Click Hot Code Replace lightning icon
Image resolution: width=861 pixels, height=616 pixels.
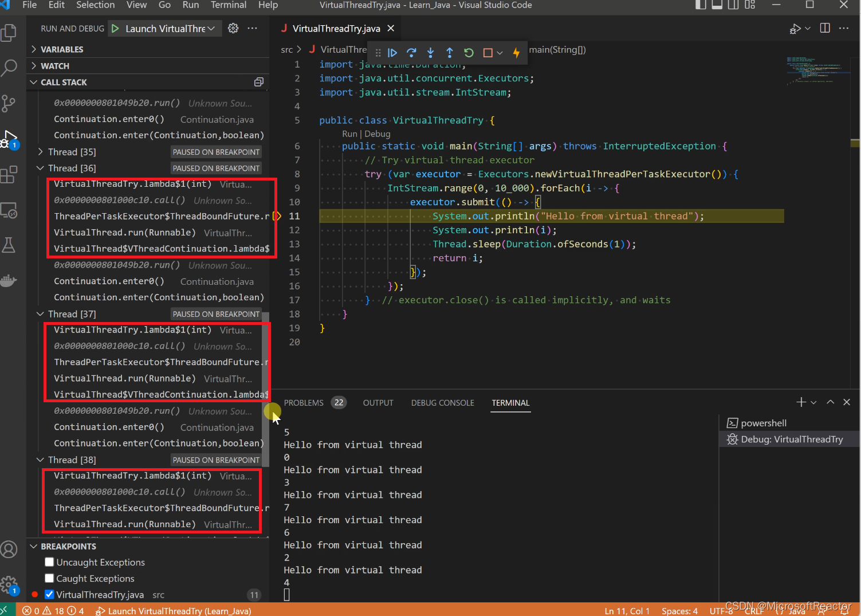(x=516, y=53)
